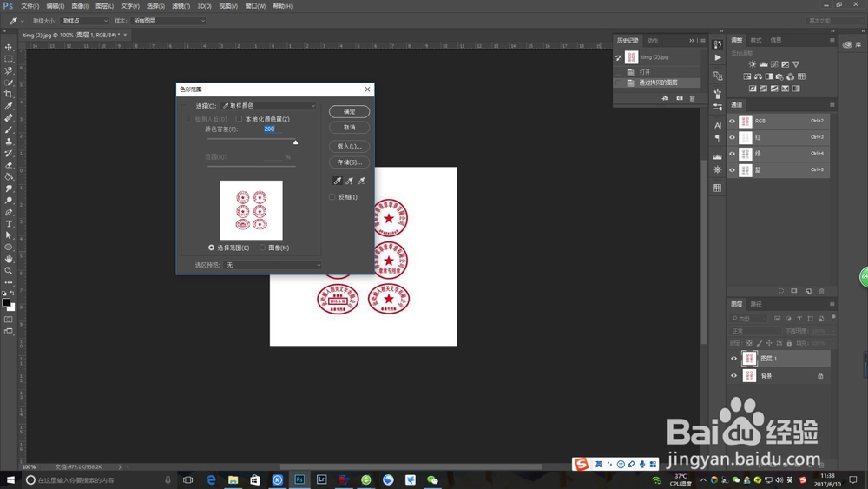Open the Layers panel flyout menu
Viewport: 868px width, 489px height.
click(832, 304)
